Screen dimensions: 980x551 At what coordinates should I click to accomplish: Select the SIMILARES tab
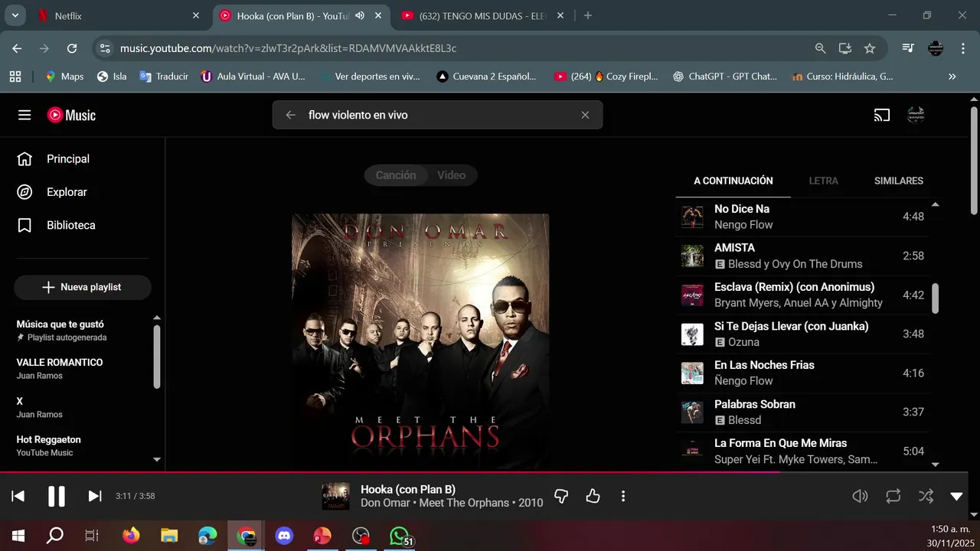(899, 181)
